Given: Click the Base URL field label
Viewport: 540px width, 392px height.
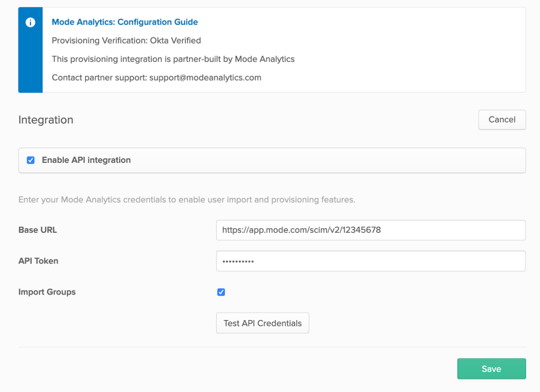Looking at the screenshot, I should click(38, 230).
